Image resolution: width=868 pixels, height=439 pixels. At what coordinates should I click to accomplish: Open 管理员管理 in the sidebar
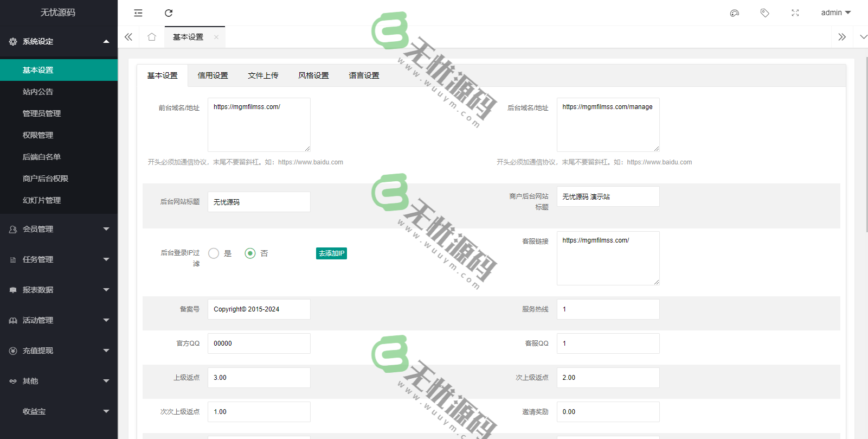[59, 113]
